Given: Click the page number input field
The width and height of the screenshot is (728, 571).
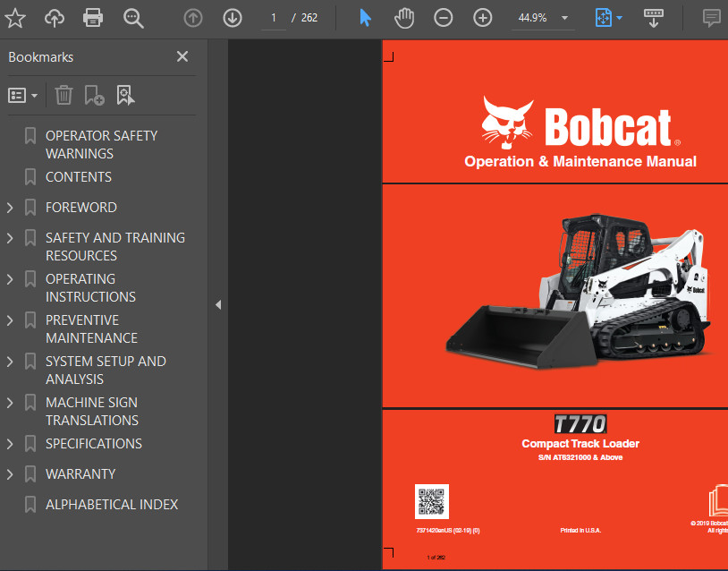Looking at the screenshot, I should pyautogui.click(x=274, y=18).
